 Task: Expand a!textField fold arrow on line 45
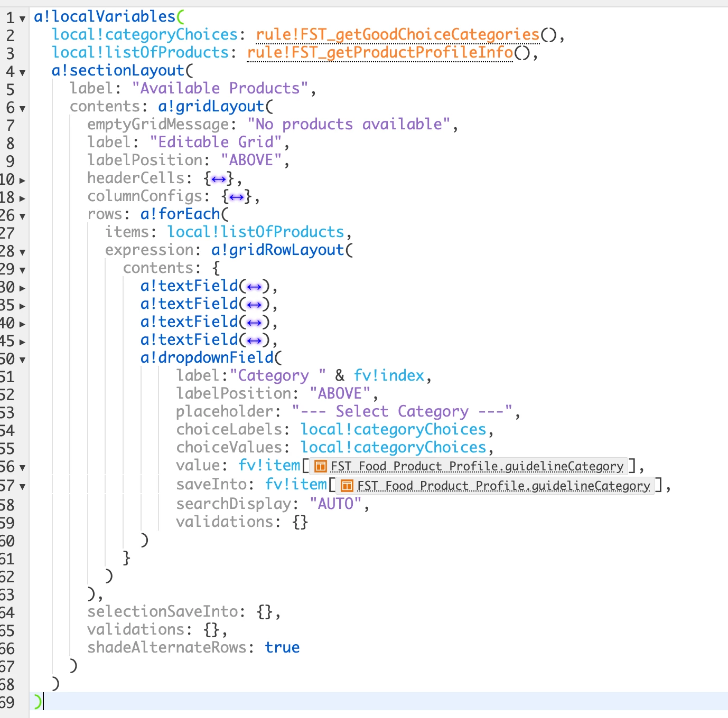click(22, 342)
